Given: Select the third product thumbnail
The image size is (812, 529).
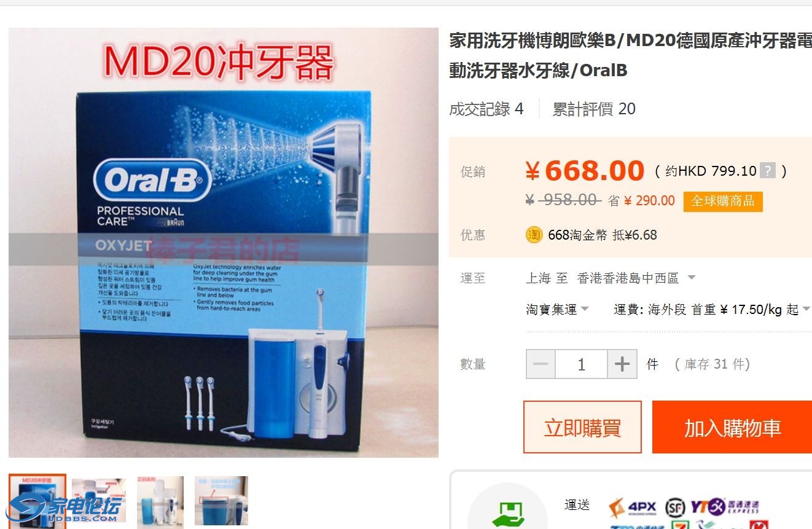Looking at the screenshot, I should (160, 501).
